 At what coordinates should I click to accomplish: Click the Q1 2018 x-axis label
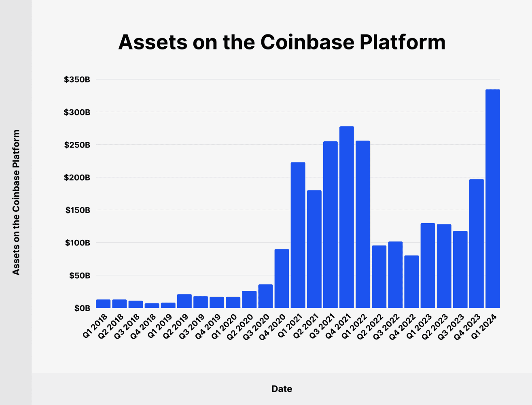(x=95, y=325)
